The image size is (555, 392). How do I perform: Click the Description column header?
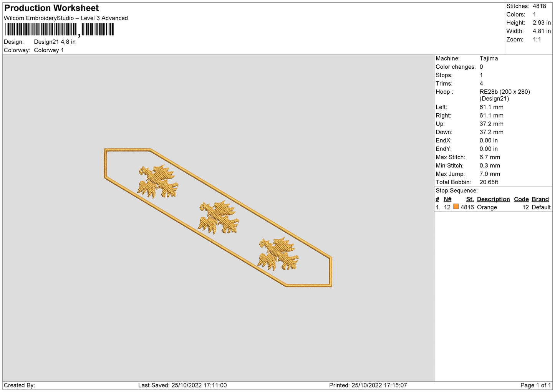(x=493, y=199)
